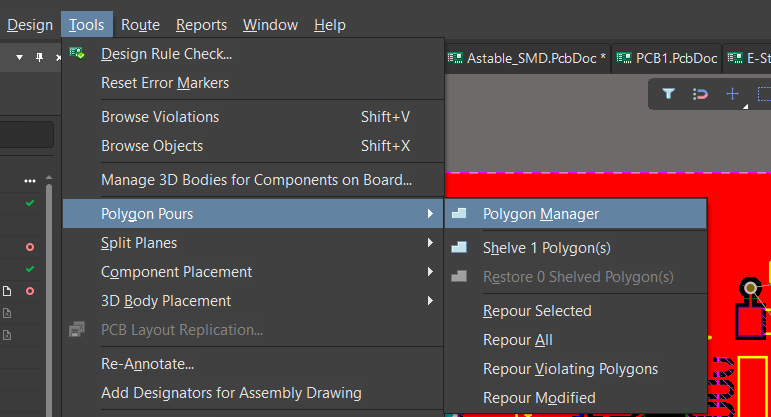Expand the Split Planes submenu
This screenshot has height=417, width=771.
[253, 242]
